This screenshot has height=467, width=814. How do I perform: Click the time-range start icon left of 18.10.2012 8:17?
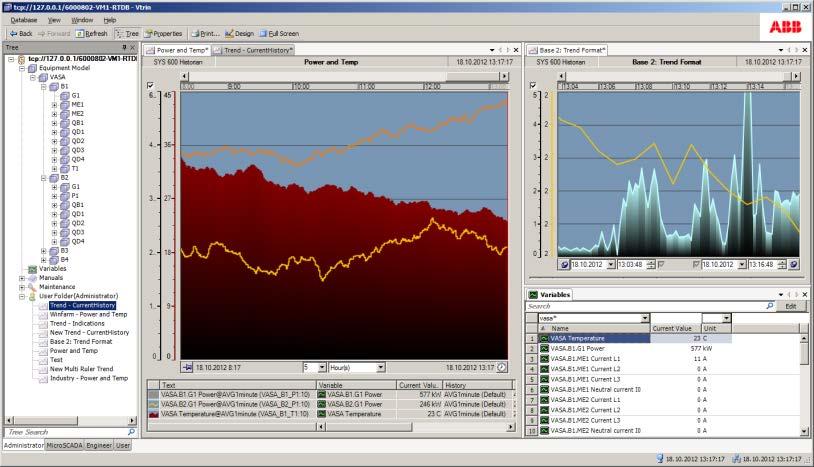click(187, 367)
